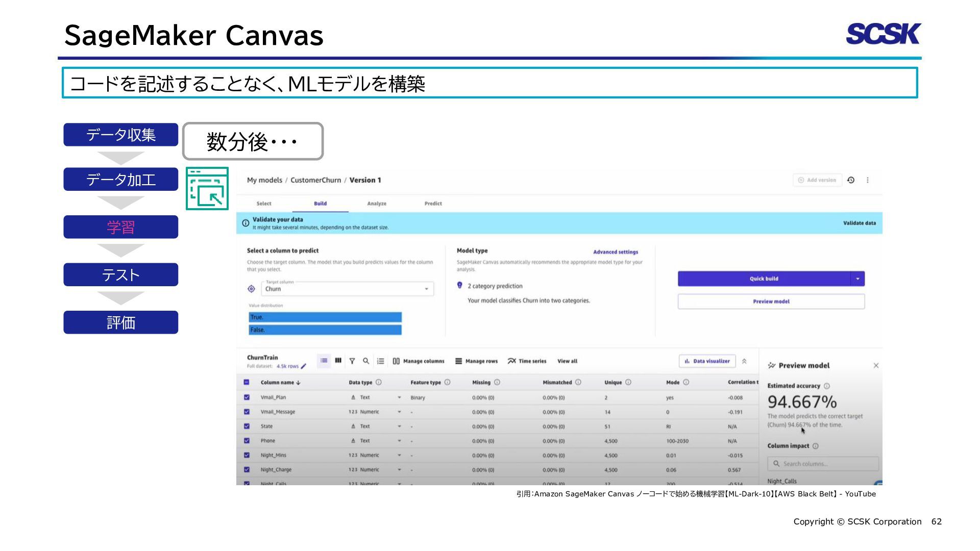Screen dimensions: 980x551
Task: Open the filter funnel icon
Action: point(352,361)
